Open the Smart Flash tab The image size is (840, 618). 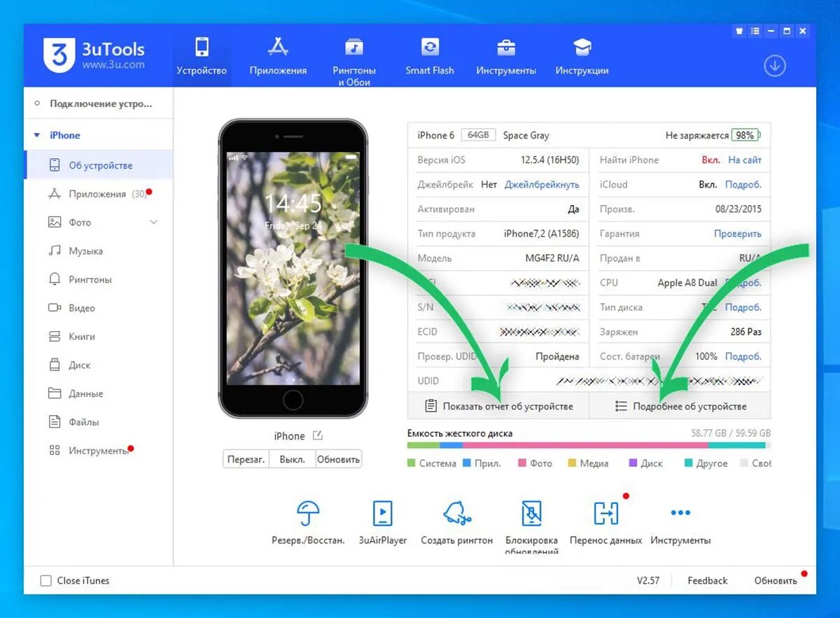click(429, 56)
